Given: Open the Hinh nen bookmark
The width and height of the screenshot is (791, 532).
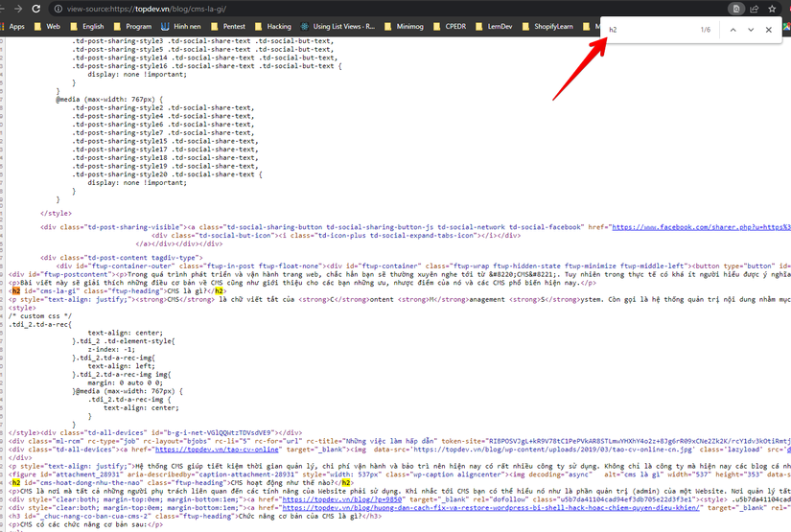Looking at the screenshot, I should 181,26.
